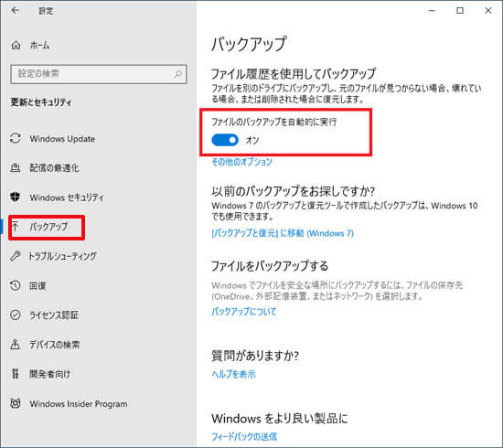Click バックアップについて link
The image size is (503, 448).
pyautogui.click(x=244, y=312)
